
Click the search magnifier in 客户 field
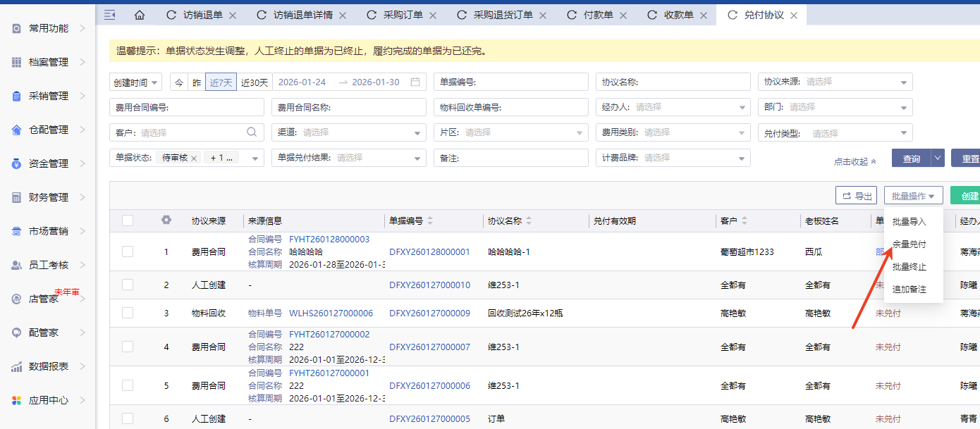(x=252, y=132)
